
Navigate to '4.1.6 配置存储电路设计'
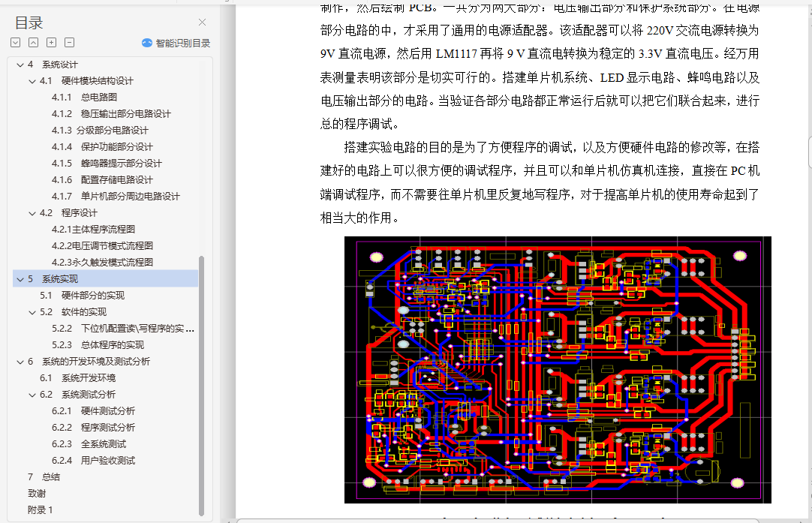pos(102,180)
